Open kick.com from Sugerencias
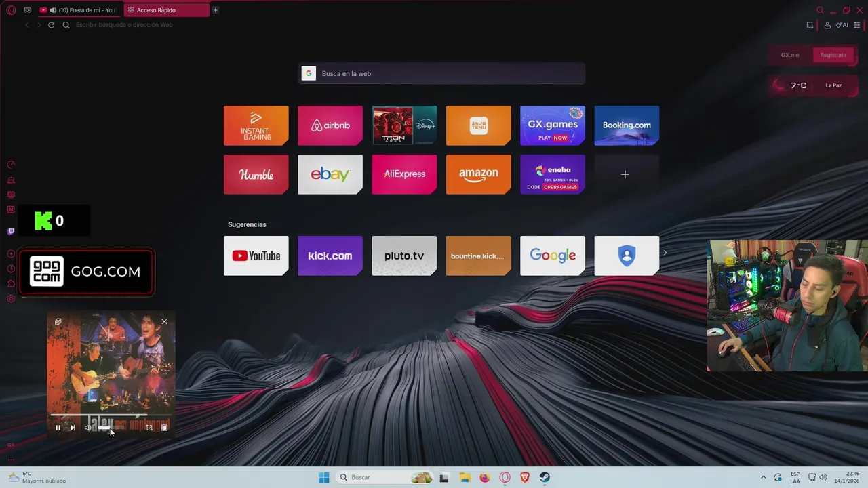The width and height of the screenshot is (868, 488). point(330,256)
